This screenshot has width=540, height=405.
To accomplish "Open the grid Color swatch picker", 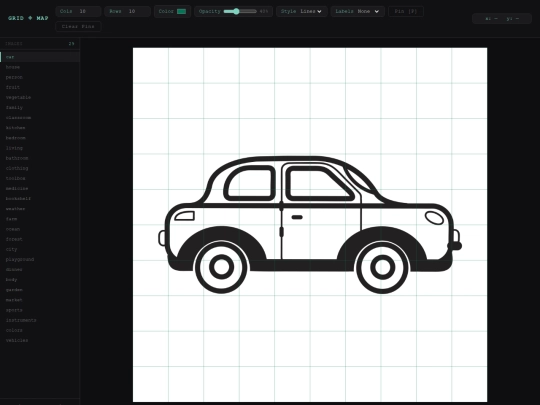I will (181, 11).
